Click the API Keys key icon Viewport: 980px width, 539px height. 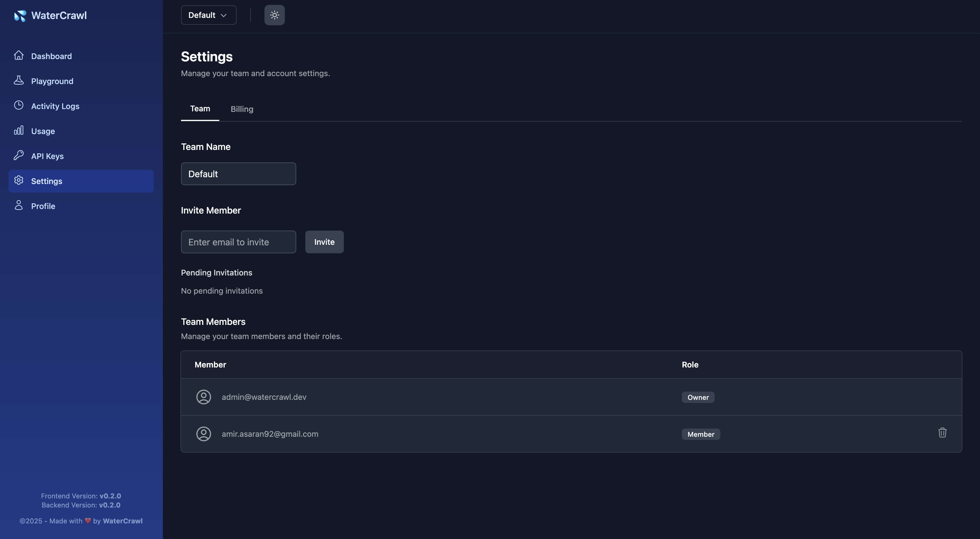click(x=19, y=155)
